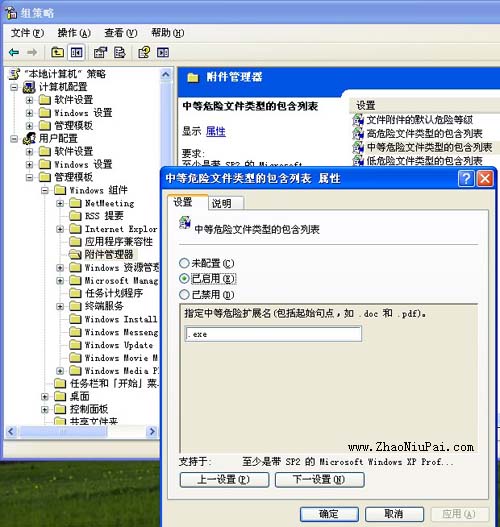Click the 取消 button
The height and width of the screenshot is (527, 500).
point(394,514)
